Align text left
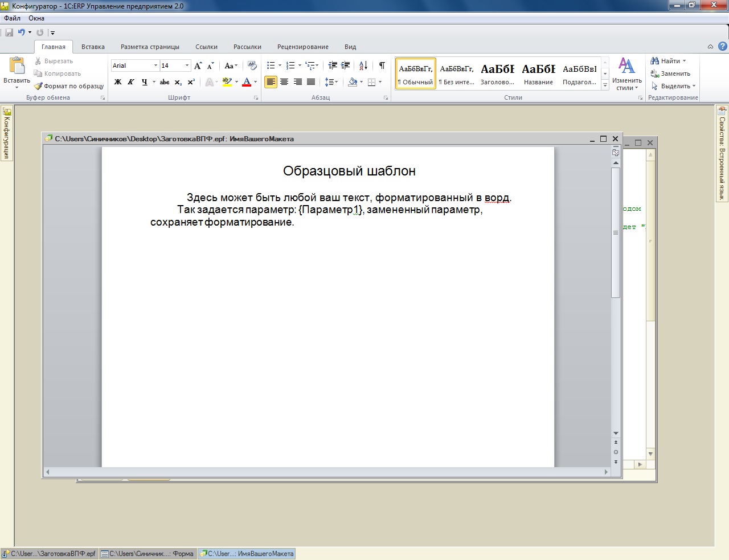The width and height of the screenshot is (729, 560). tap(271, 82)
